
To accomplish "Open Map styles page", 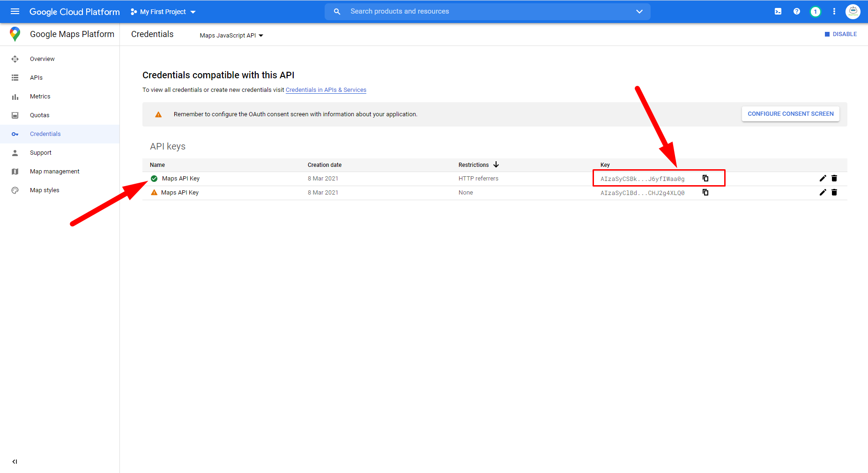I will pyautogui.click(x=45, y=190).
